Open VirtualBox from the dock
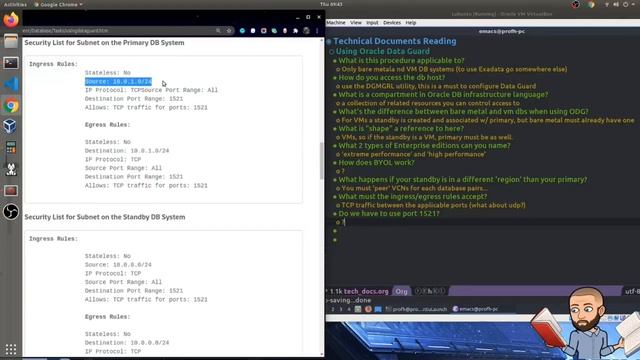Screen dimensions: 640x360 11,127
